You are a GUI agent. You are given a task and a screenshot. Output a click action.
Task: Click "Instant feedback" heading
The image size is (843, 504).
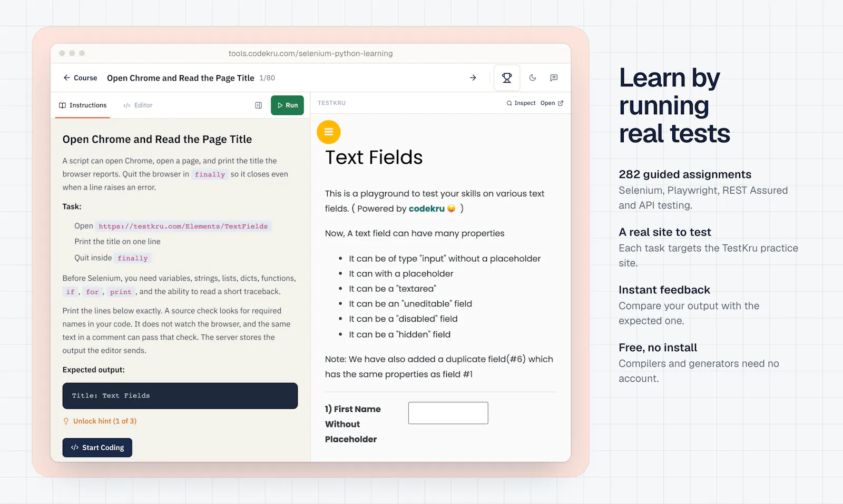point(664,290)
